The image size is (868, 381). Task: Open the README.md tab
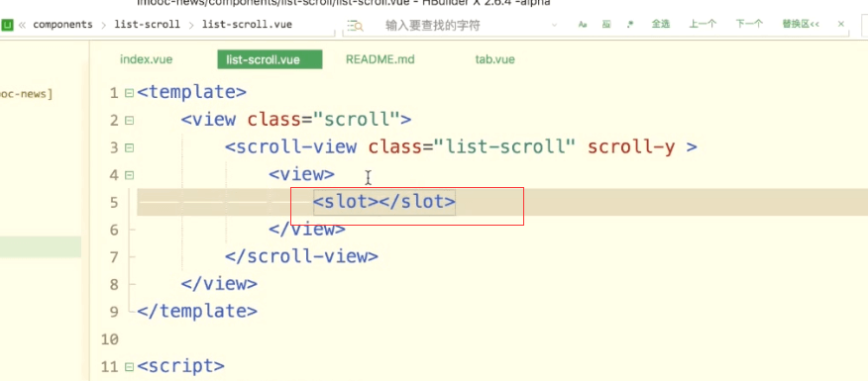coord(380,59)
